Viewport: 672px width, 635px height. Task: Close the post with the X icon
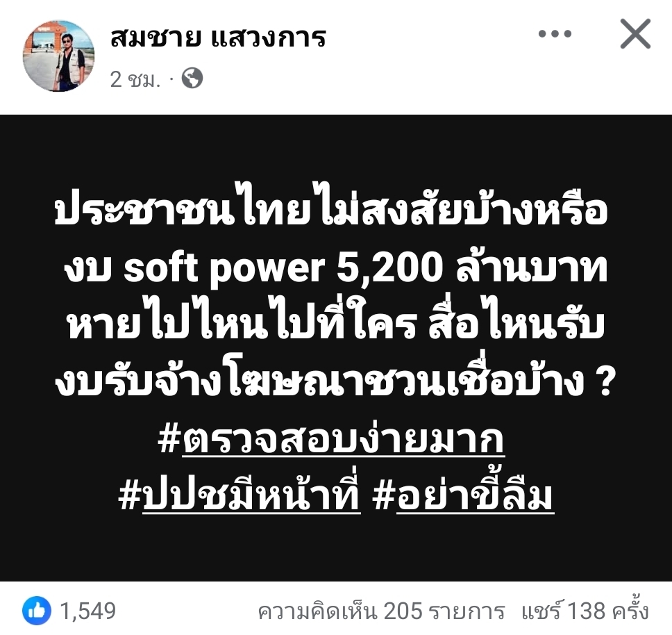(635, 34)
